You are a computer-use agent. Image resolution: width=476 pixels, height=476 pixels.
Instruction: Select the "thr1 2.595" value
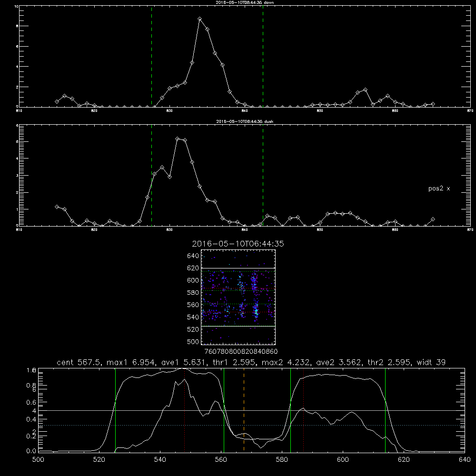234,362
